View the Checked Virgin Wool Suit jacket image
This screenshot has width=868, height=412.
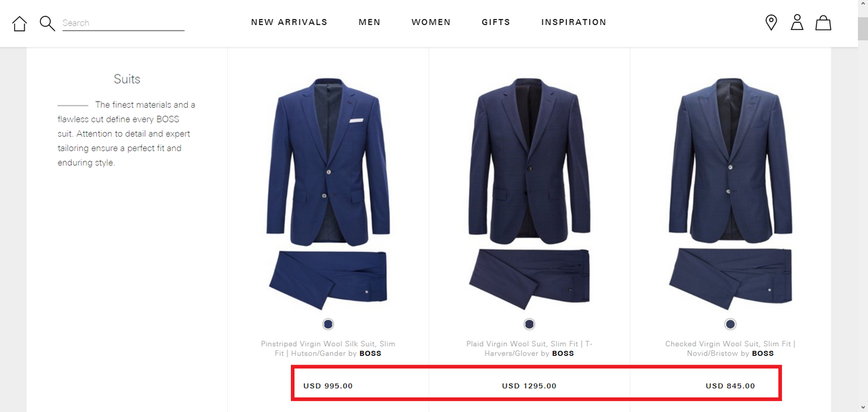point(730,161)
